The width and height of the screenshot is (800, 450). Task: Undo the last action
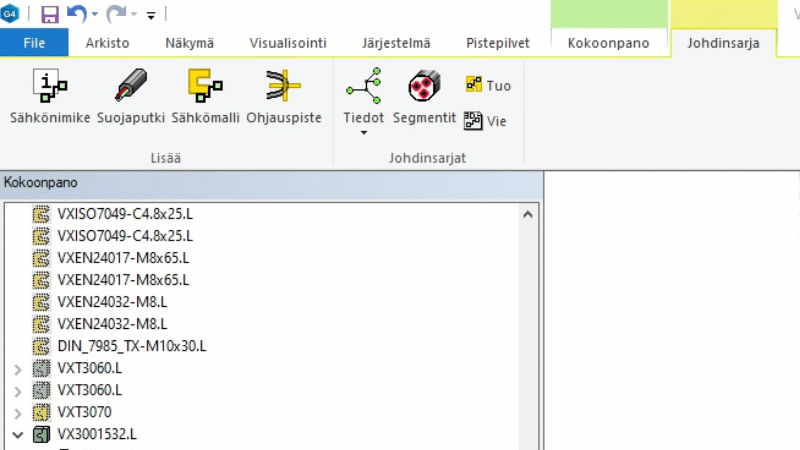pos(77,14)
